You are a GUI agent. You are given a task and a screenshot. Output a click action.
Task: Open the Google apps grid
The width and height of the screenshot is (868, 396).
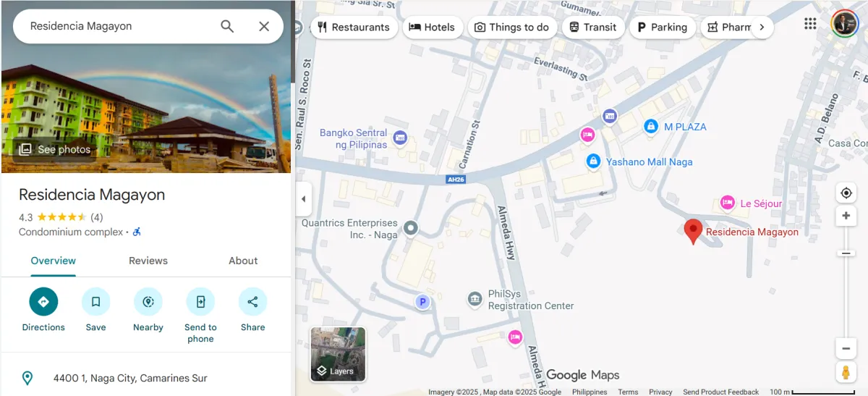[x=810, y=24]
